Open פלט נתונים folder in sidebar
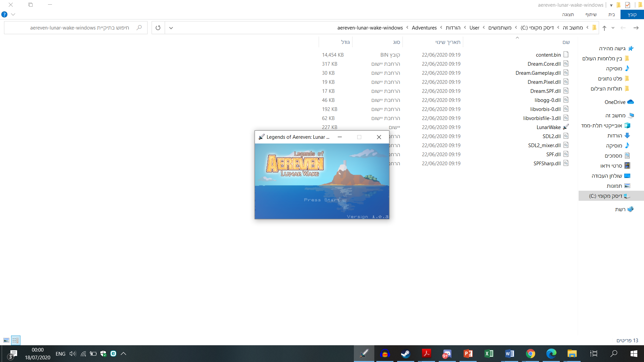Image resolution: width=644 pixels, height=362 pixels. click(x=613, y=78)
